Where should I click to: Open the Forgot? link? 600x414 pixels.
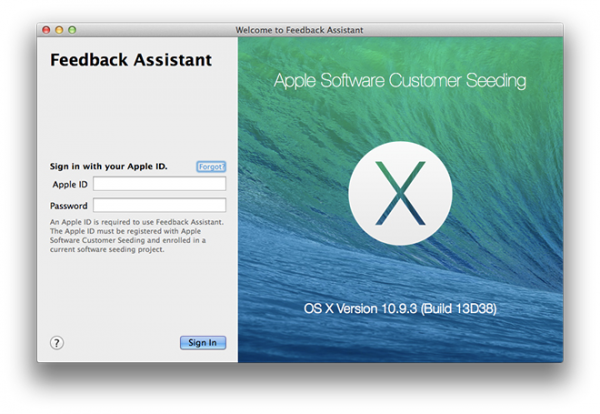tap(211, 166)
